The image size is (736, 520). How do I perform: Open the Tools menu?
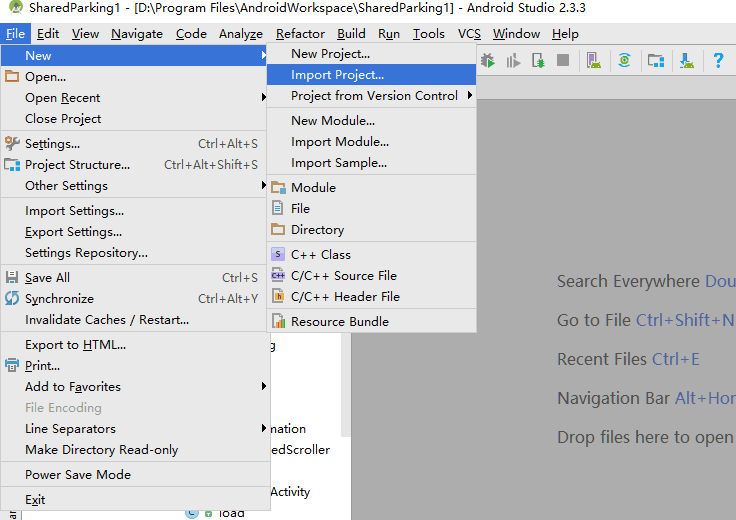tap(429, 34)
